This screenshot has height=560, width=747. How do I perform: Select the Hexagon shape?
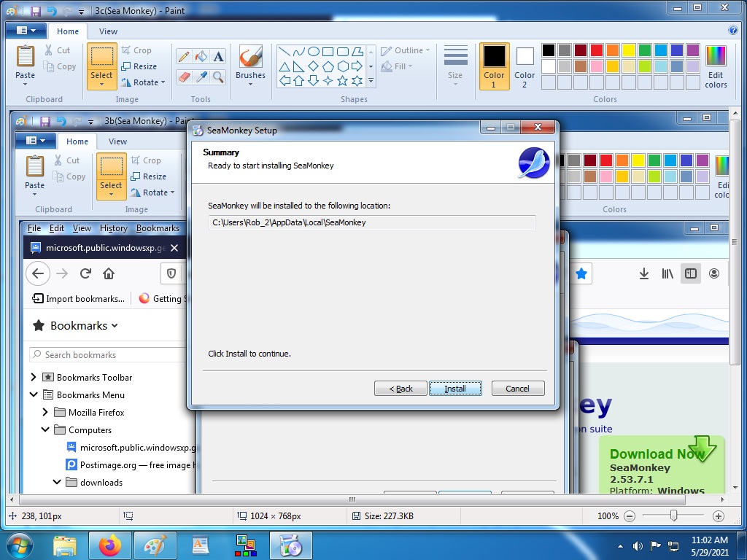click(342, 66)
